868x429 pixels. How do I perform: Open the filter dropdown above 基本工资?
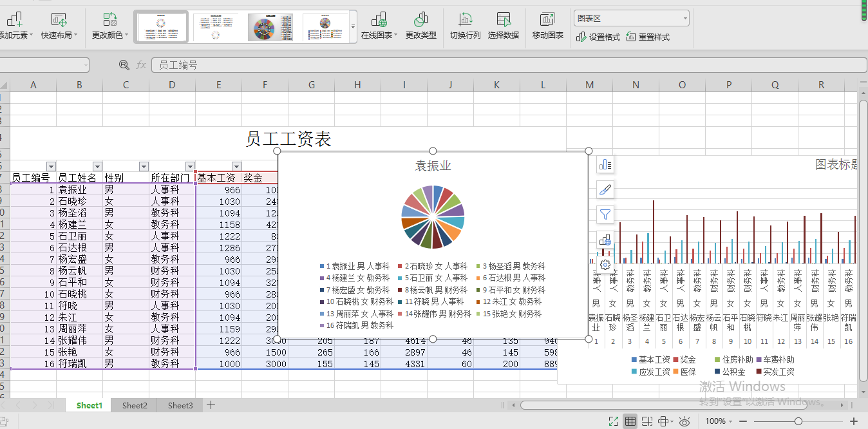click(236, 166)
